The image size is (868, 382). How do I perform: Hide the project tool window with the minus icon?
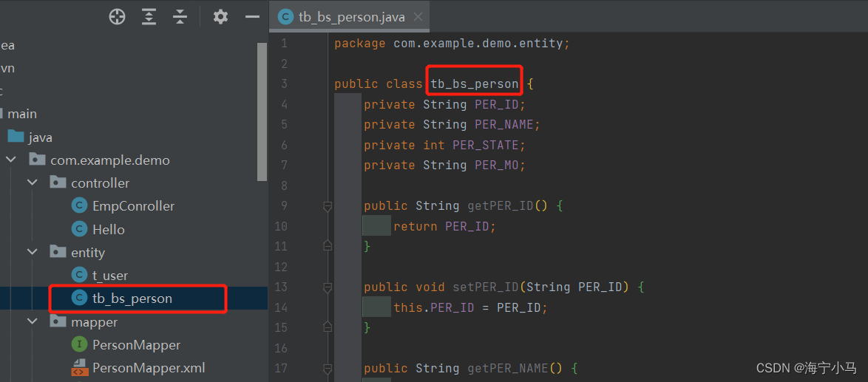pos(252,17)
